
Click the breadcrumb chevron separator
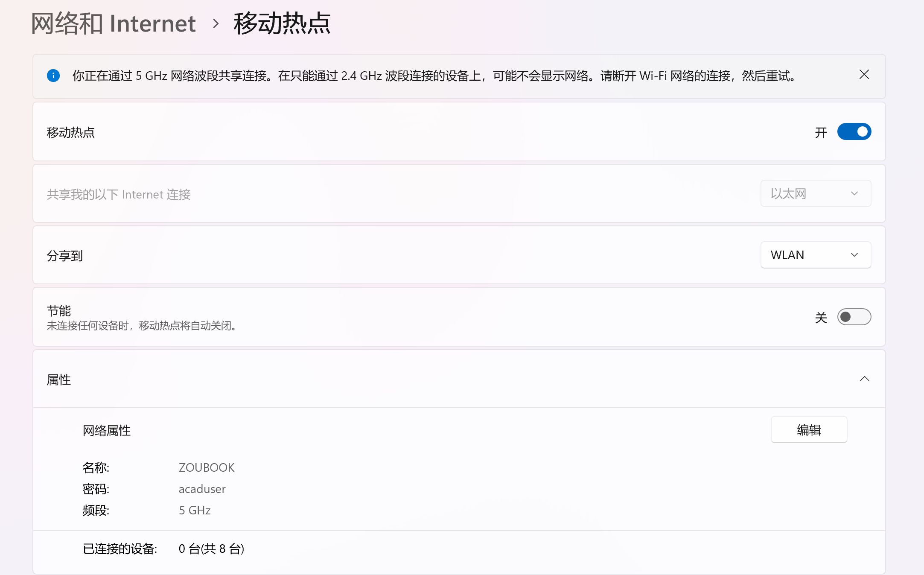(x=216, y=24)
